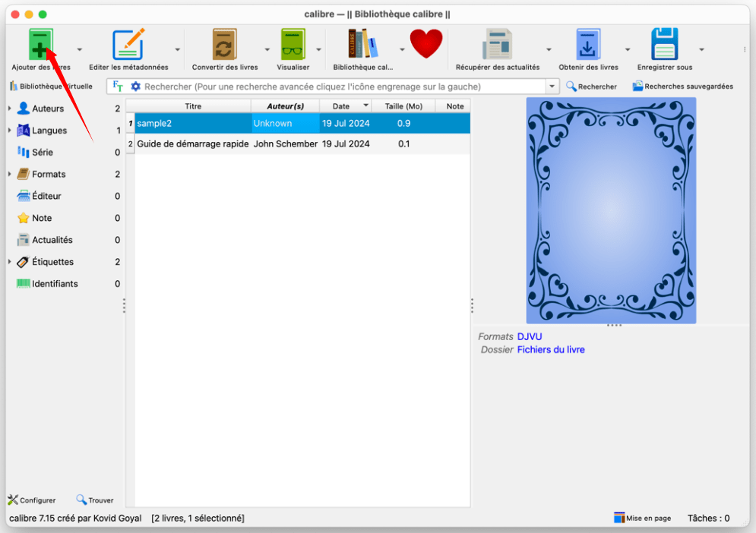Click the Bibliothèque calibre library icon
Screen dimensions: 756x533
[x=362, y=44]
